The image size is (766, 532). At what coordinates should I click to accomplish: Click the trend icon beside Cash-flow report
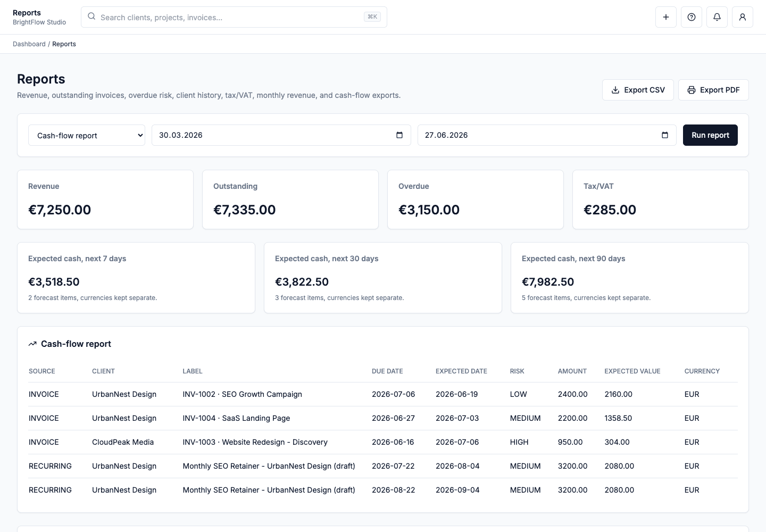[32, 344]
